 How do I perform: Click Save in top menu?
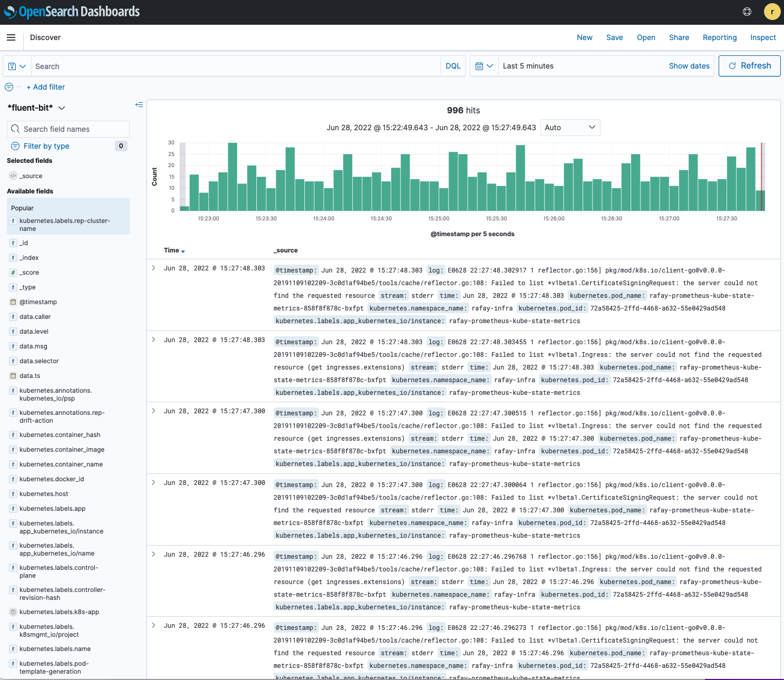(x=615, y=37)
